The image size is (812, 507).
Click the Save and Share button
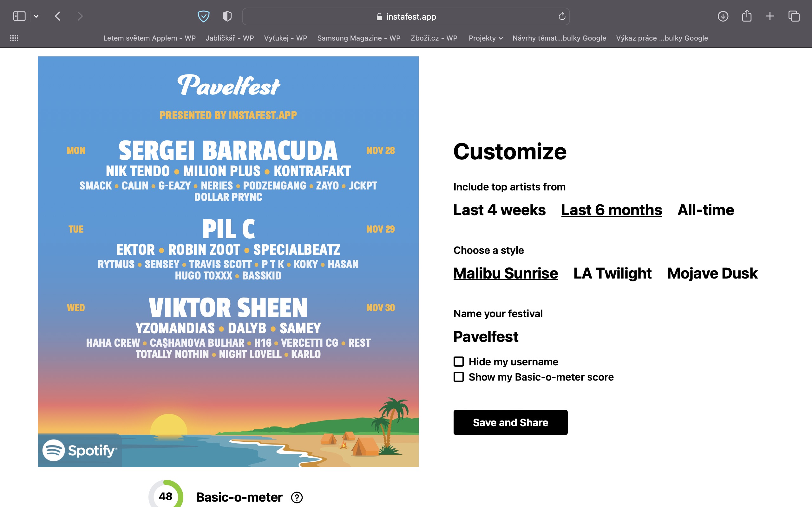click(x=510, y=422)
